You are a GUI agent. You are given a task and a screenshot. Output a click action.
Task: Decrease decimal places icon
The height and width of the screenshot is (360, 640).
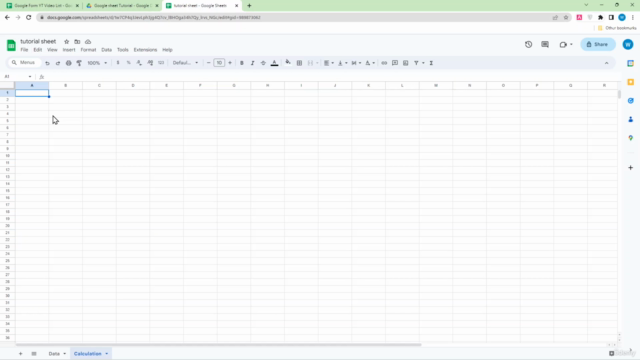tap(139, 63)
